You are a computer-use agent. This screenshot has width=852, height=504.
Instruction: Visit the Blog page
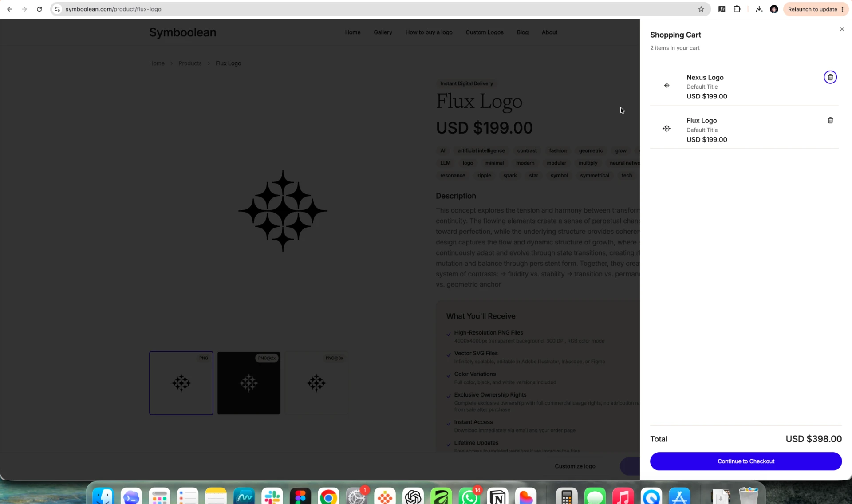(x=523, y=32)
